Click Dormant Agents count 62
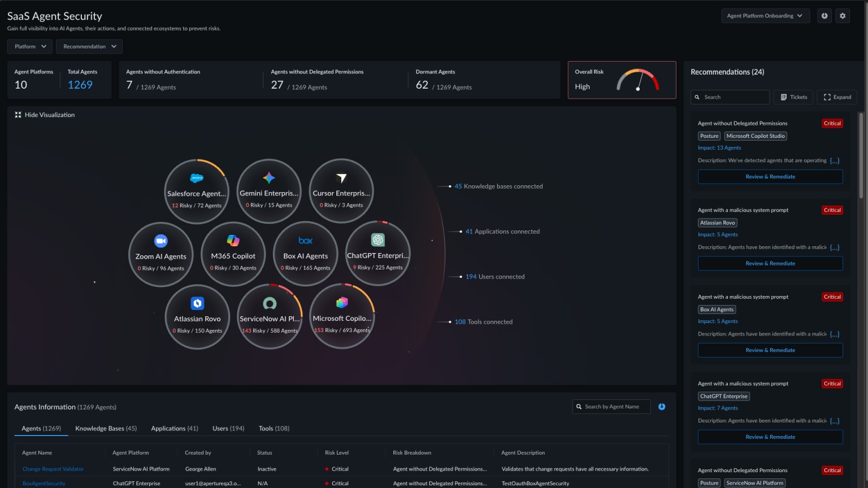The image size is (868, 488). point(422,85)
